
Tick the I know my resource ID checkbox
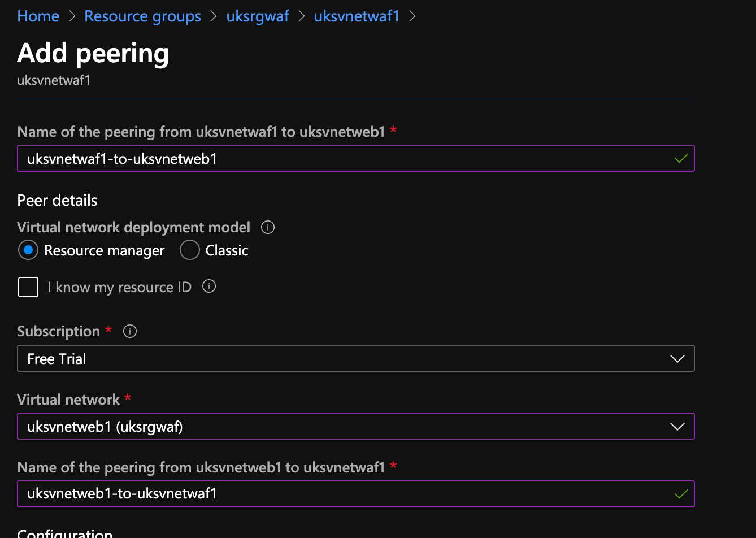point(28,287)
